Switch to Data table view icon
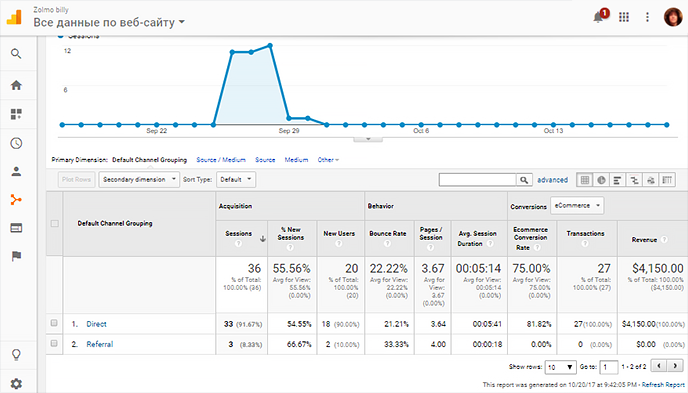This screenshot has height=393, width=688. pos(584,180)
